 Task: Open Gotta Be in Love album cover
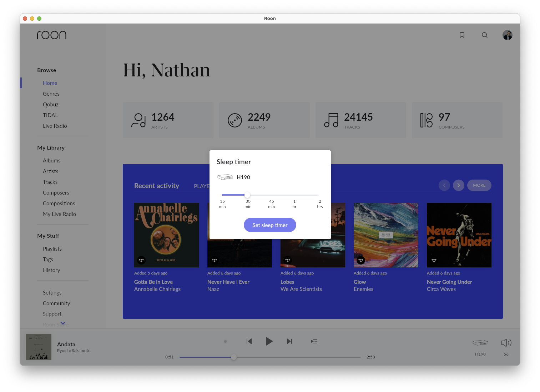coord(166,235)
